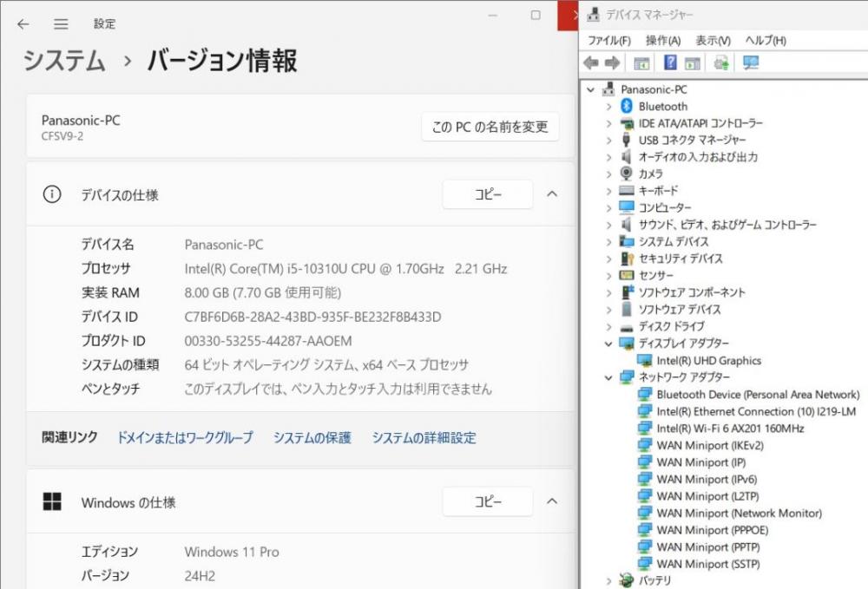Expand the Bluetooth category
The image size is (868, 589).
608,106
